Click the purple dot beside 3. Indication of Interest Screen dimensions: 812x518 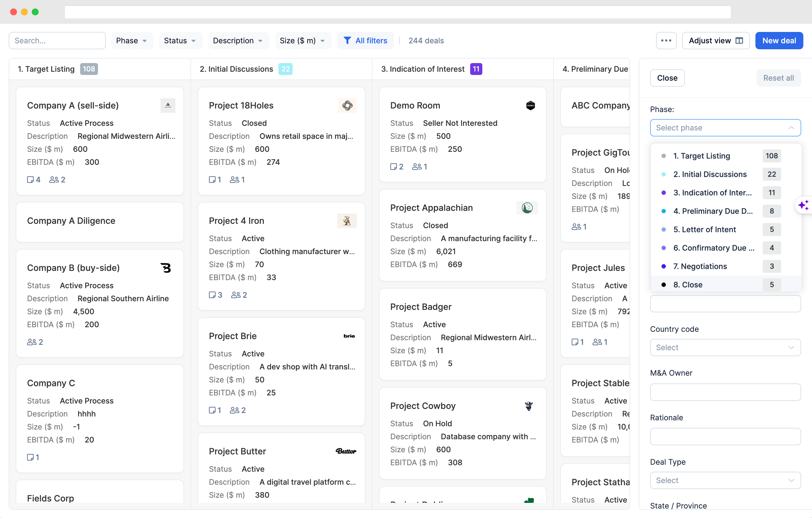[x=664, y=193]
